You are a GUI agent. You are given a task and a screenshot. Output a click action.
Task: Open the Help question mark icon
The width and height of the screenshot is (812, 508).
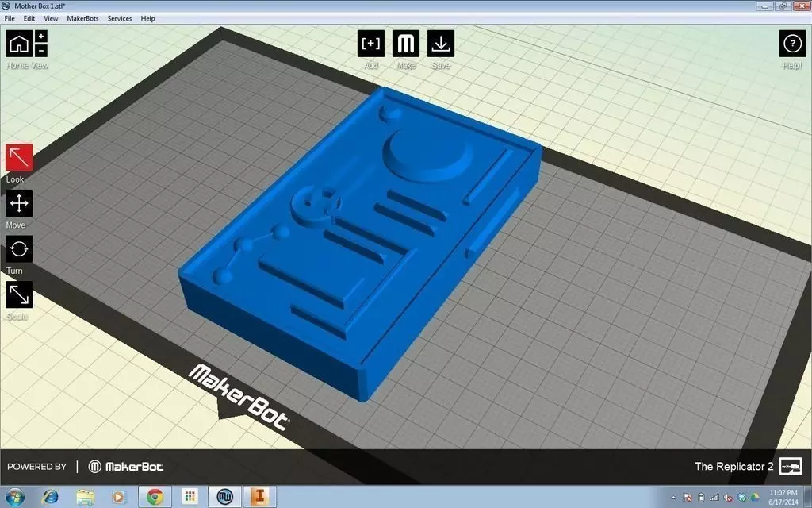[792, 44]
